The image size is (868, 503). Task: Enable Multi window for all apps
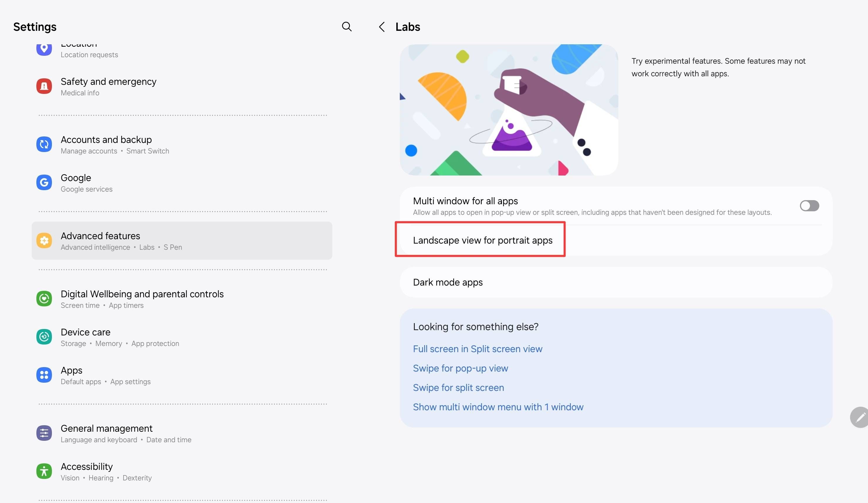point(809,206)
